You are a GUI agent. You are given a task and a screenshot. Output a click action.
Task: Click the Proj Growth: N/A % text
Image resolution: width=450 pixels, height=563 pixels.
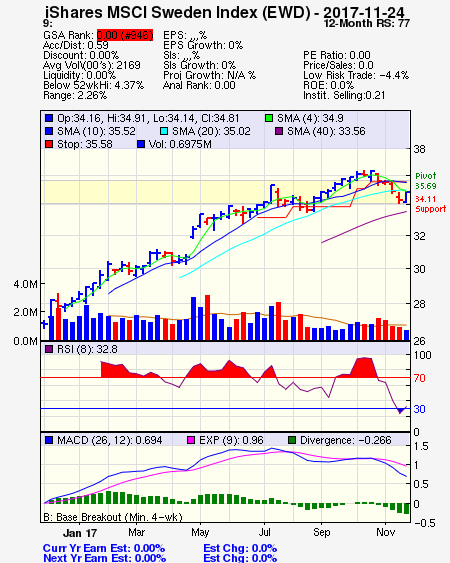click(x=209, y=75)
